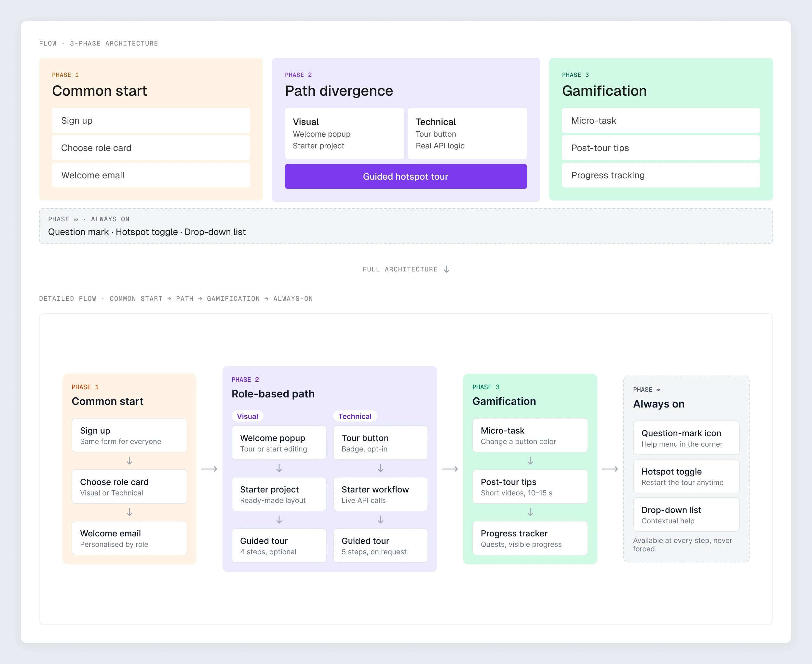The image size is (812, 664).
Task: Select the Visual pill tag in Role-based path
Action: pos(247,416)
